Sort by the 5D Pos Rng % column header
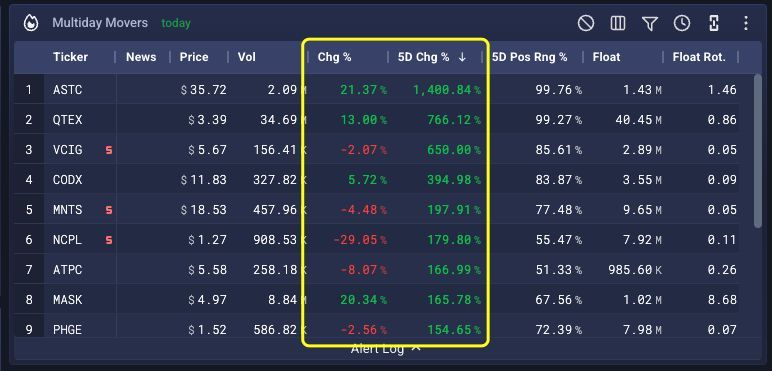 pos(529,57)
